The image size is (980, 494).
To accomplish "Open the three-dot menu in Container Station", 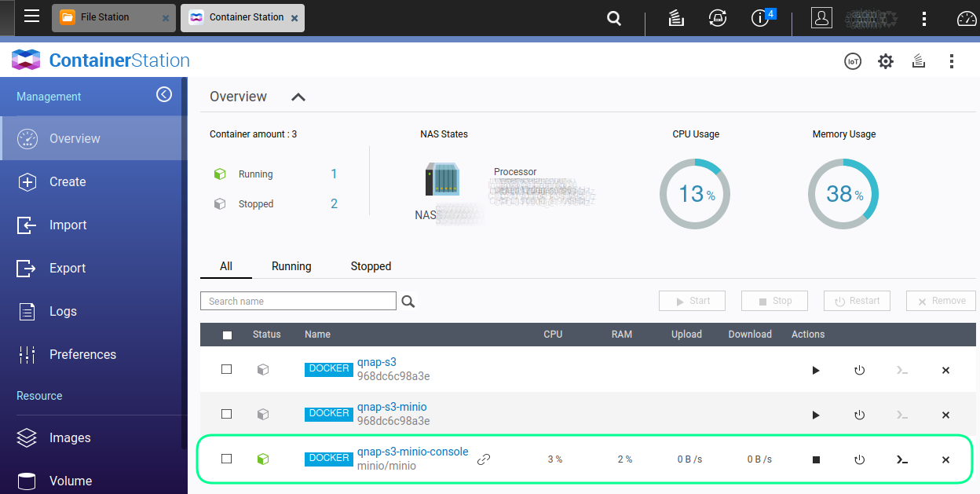I will 952,60.
